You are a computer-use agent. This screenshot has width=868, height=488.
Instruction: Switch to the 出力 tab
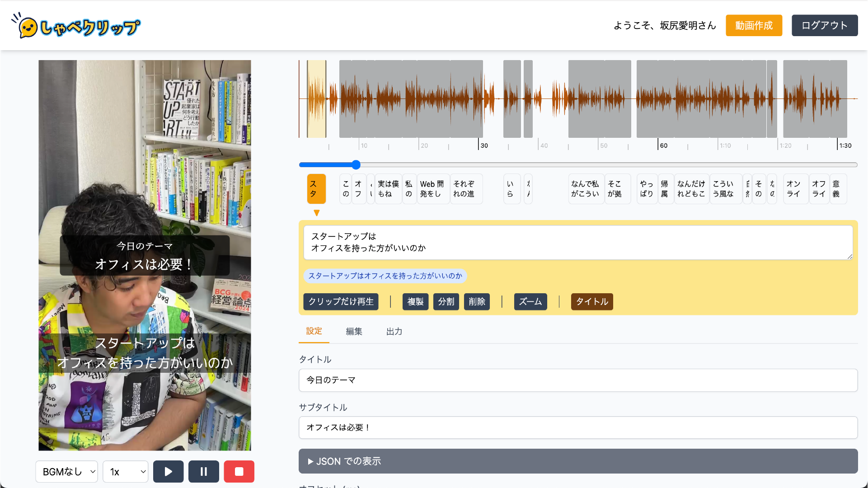pos(394,331)
